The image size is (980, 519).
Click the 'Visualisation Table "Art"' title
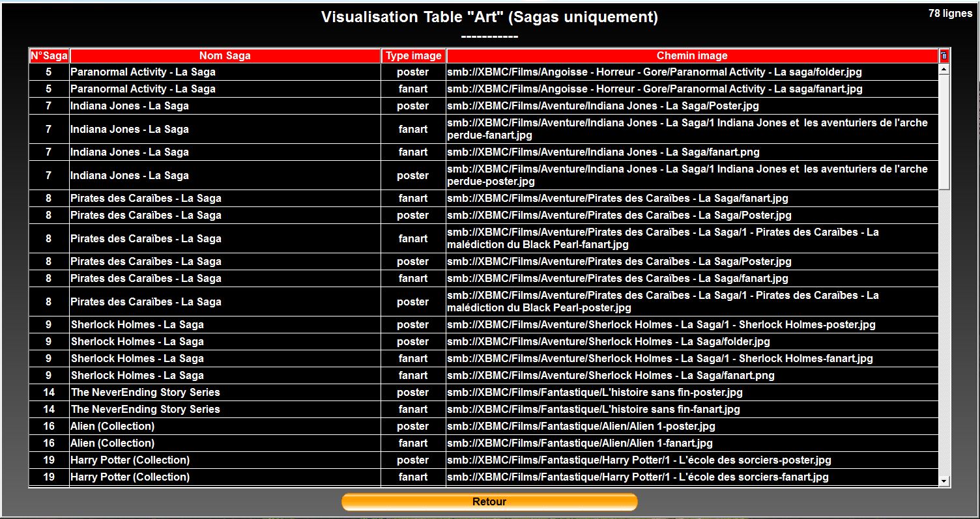489,18
